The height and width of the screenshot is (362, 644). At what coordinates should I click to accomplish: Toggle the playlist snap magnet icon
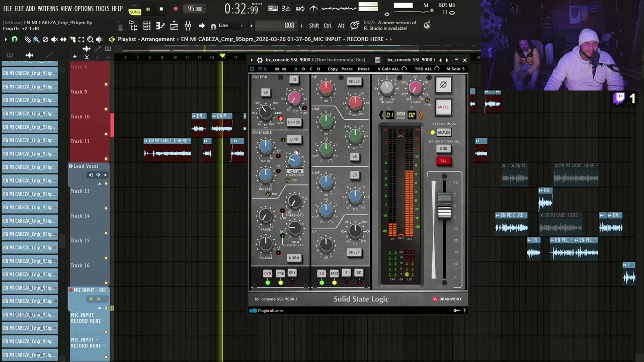15,39
